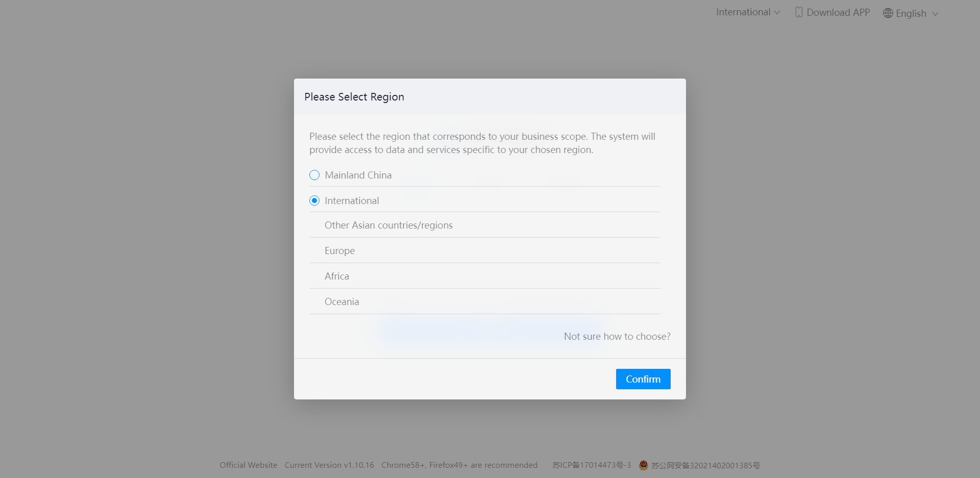980x478 pixels.
Task: Select the International radio button
Action: click(x=314, y=200)
